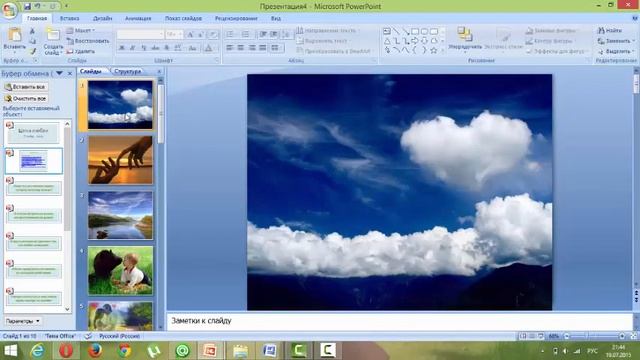Image resolution: width=640 pixels, height=360 pixels.
Task: Switch to slide sorter view icon
Action: point(532,336)
